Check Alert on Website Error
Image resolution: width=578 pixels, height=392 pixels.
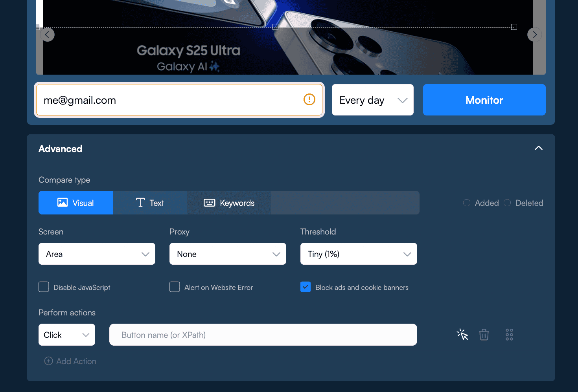[175, 287]
